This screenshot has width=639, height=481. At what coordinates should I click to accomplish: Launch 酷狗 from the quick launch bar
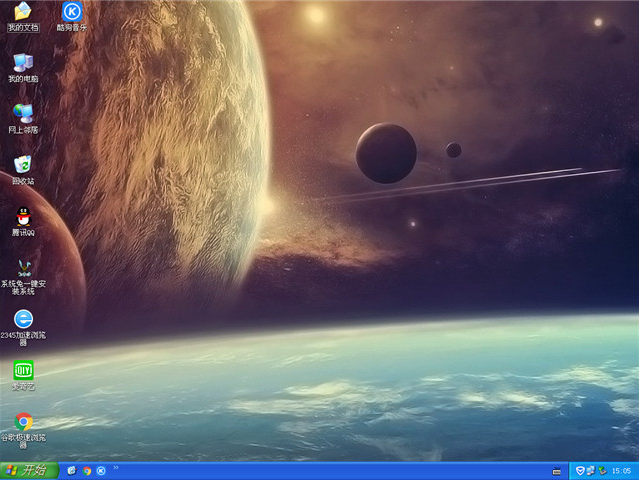[101, 471]
